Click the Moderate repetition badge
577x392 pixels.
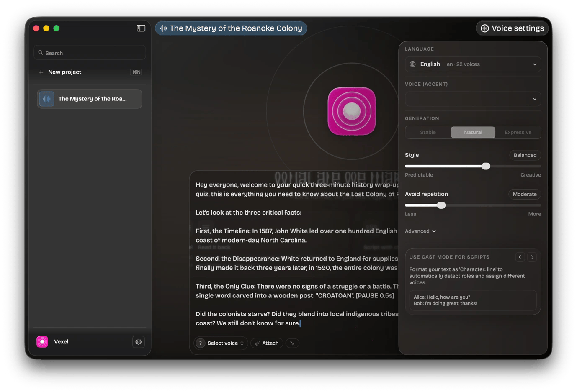coord(525,194)
